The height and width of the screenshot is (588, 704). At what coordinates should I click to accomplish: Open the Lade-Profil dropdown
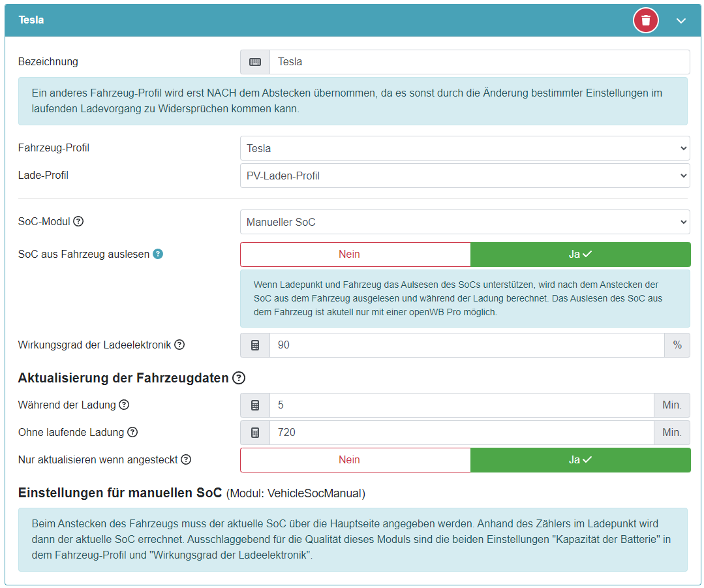point(465,176)
